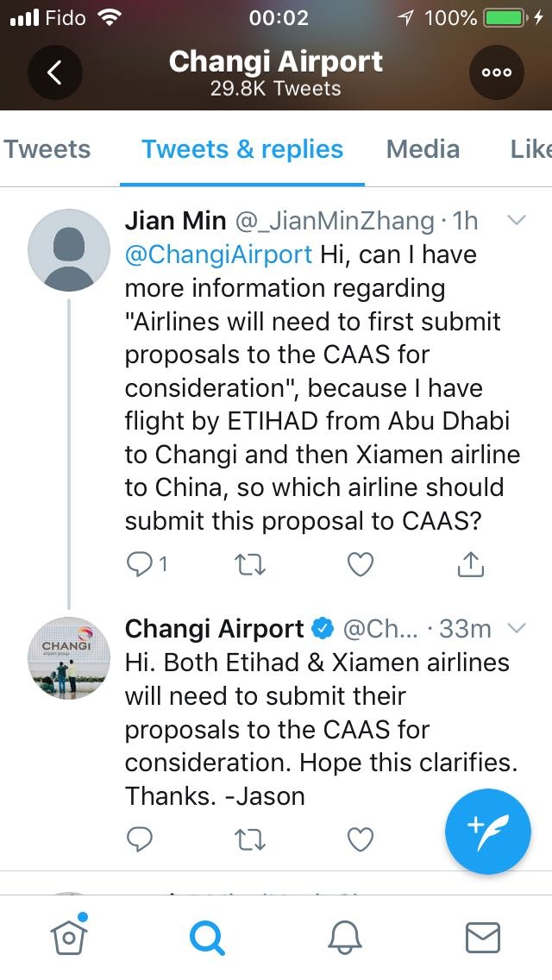
Task: Tap the back arrow button
Action: click(55, 72)
